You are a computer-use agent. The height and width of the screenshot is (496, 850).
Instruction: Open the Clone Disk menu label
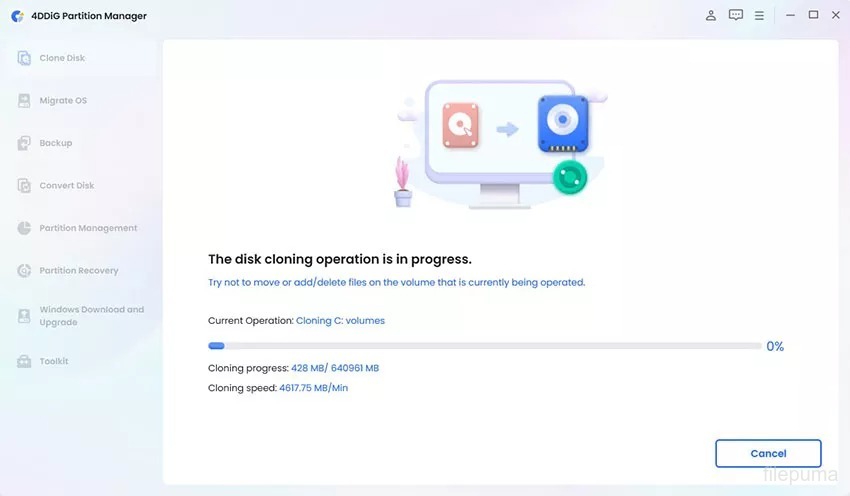pyautogui.click(x=62, y=58)
